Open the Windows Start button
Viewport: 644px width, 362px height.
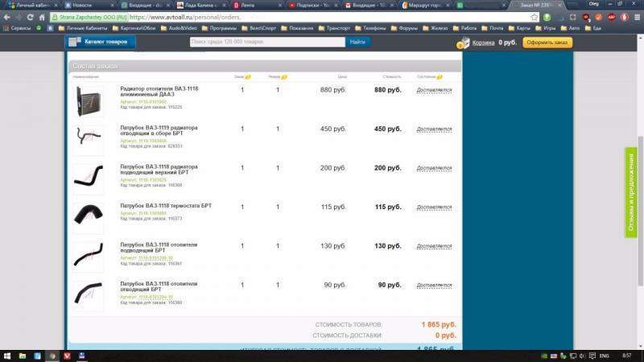coord(7,356)
